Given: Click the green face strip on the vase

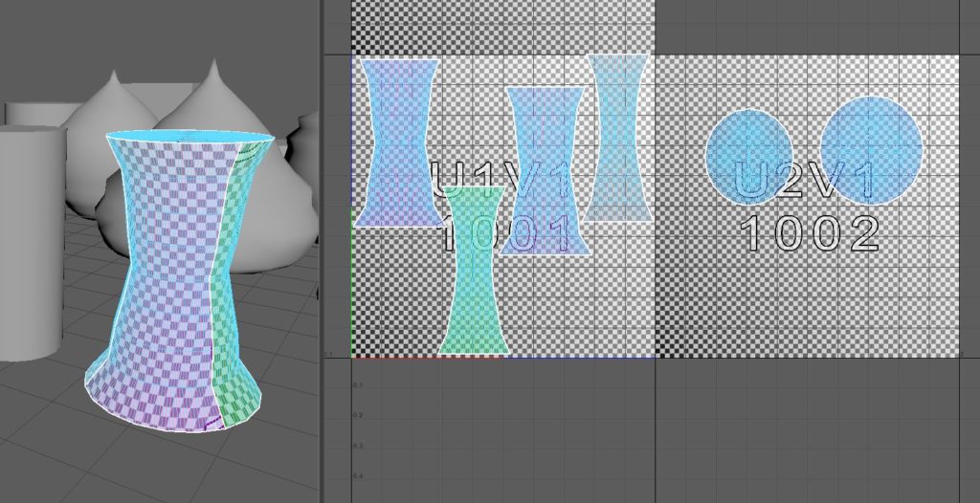Looking at the screenshot, I should coord(228,316).
